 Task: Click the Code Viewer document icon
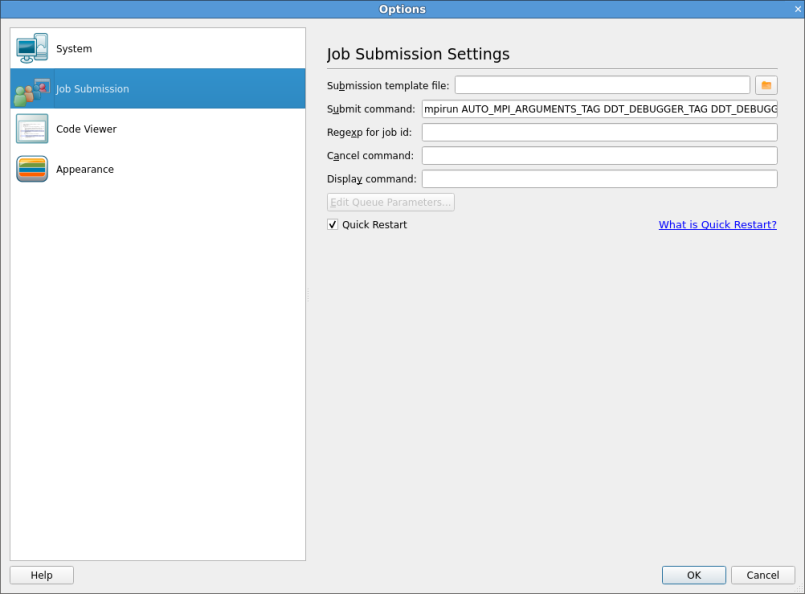tap(32, 129)
